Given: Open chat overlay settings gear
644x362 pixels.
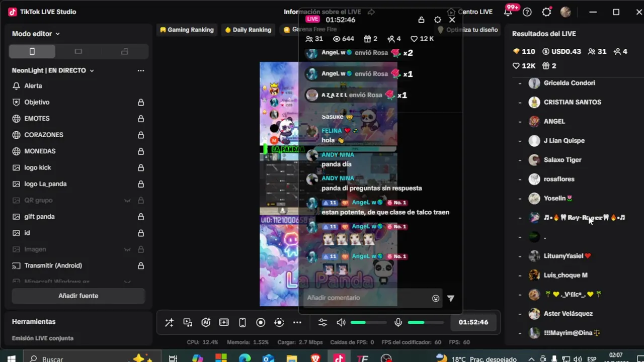Looking at the screenshot, I should pyautogui.click(x=438, y=20).
